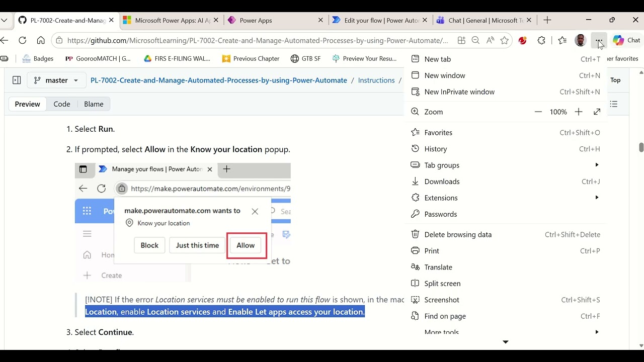
Task: Open the Extensions puzzle icon in toolbar
Action: point(541,40)
